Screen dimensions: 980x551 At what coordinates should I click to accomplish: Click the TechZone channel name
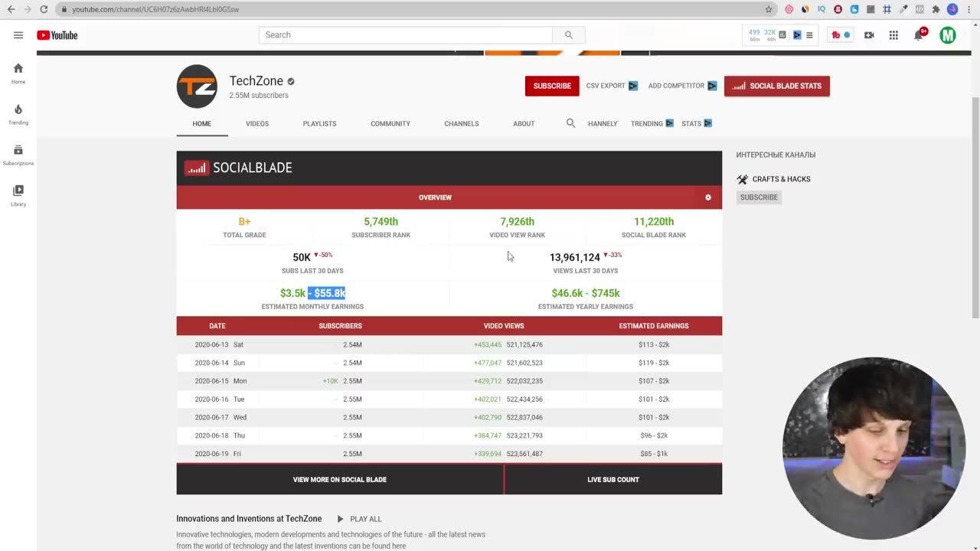tap(256, 81)
